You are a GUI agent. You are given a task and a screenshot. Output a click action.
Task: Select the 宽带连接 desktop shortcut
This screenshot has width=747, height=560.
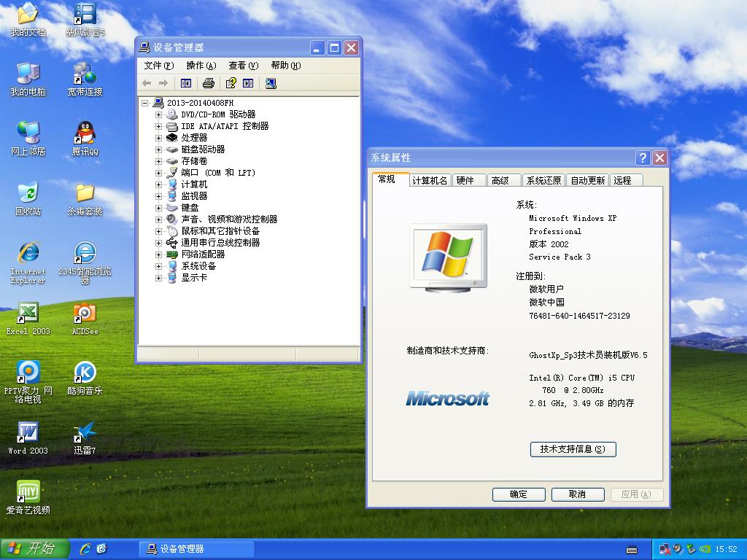click(85, 79)
